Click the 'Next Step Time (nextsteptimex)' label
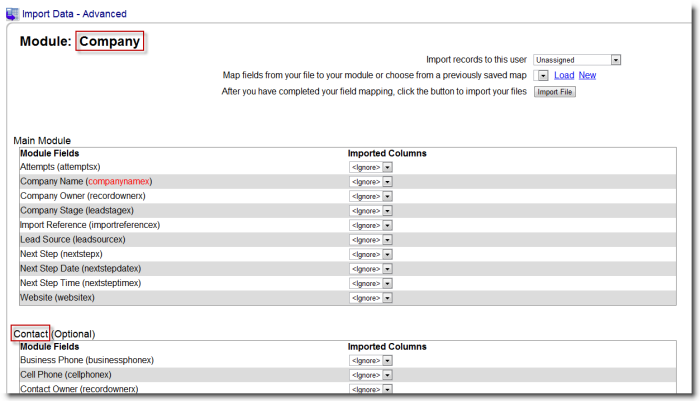Viewport: 700px width, 401px height. pos(80,283)
